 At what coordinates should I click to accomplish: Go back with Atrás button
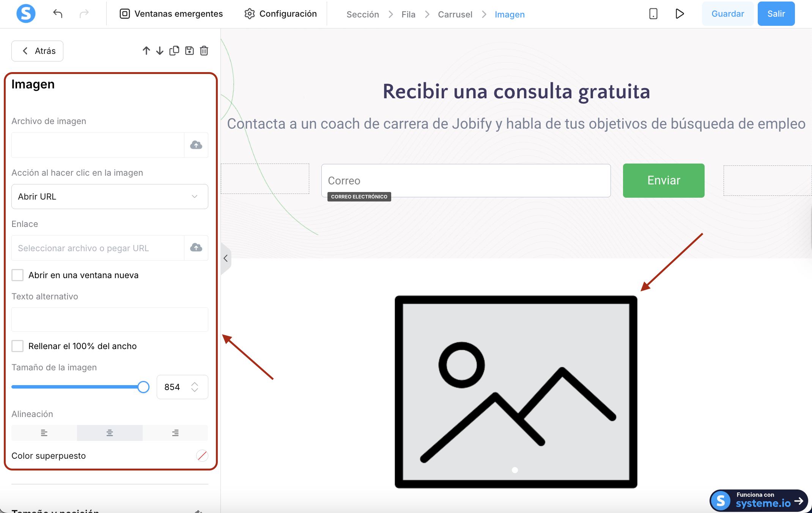point(38,51)
